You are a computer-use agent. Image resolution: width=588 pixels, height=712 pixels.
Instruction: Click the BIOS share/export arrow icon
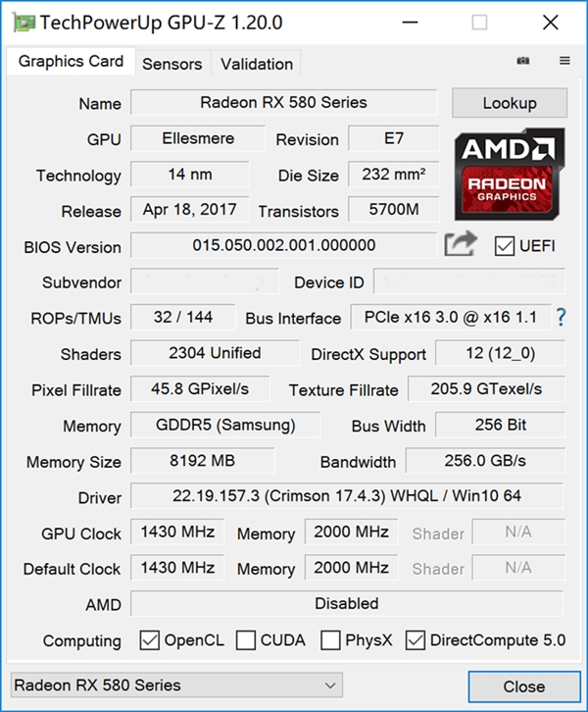460,244
